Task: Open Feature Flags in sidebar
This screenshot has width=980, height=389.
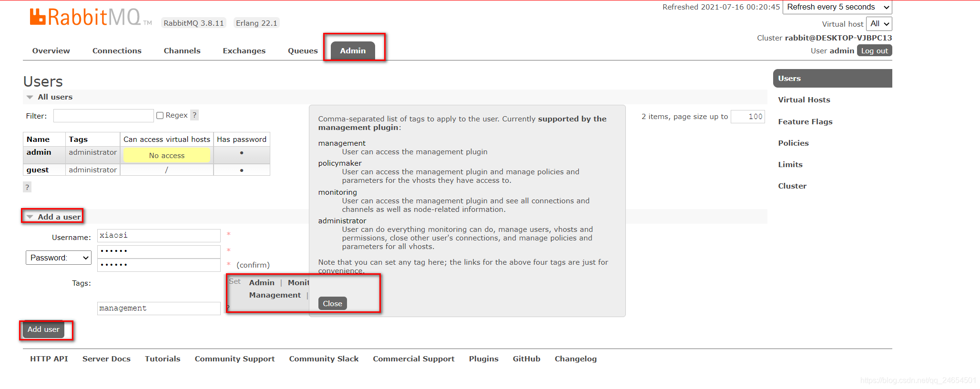Action: tap(805, 122)
